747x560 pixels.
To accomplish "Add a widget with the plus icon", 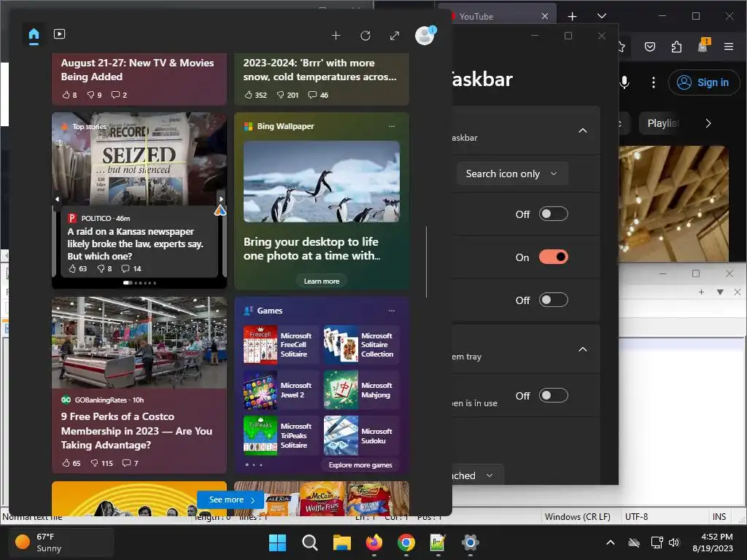I will (x=336, y=36).
